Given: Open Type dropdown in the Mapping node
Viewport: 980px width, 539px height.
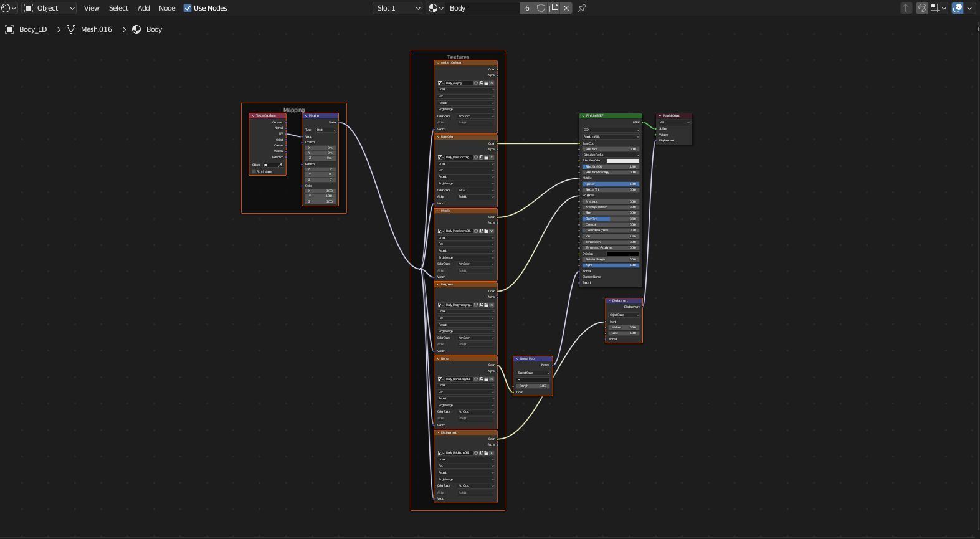Looking at the screenshot, I should tap(326, 130).
